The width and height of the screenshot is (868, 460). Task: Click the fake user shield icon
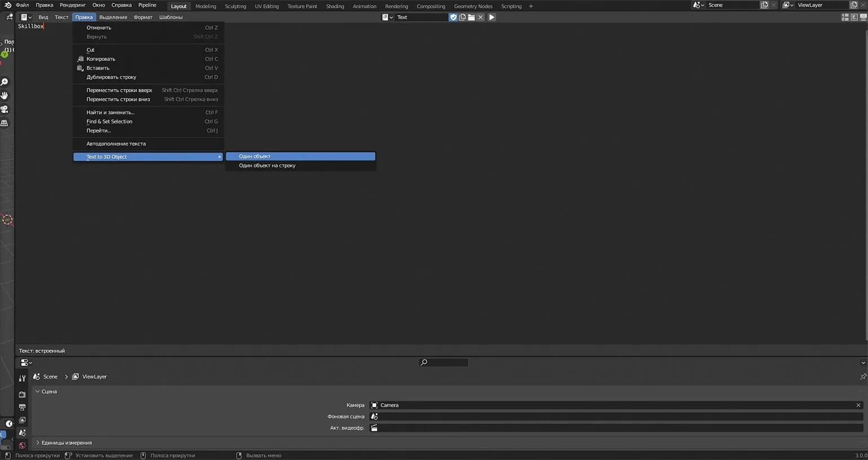pos(453,17)
